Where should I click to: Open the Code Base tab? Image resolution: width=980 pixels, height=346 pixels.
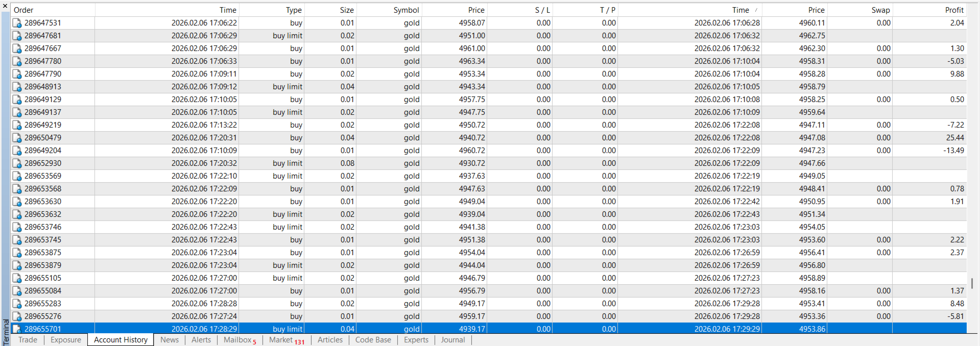pyautogui.click(x=373, y=340)
